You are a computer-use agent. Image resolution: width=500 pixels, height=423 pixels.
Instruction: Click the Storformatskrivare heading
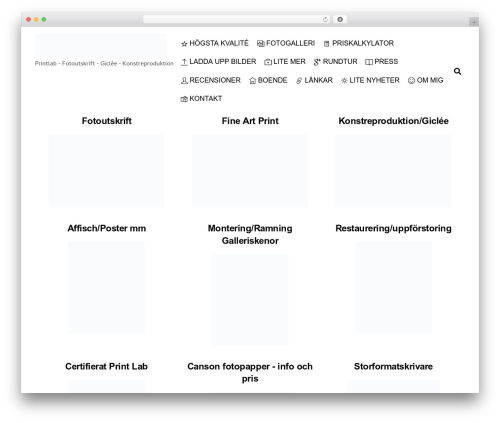(x=393, y=366)
